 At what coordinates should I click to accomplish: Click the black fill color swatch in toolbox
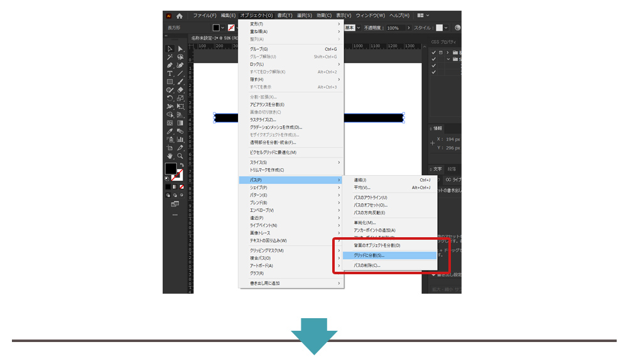tap(170, 169)
